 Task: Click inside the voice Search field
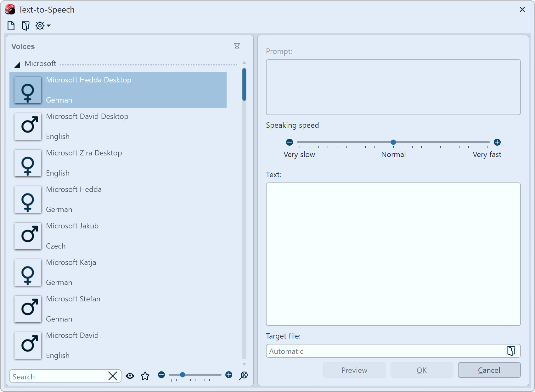pyautogui.click(x=57, y=376)
